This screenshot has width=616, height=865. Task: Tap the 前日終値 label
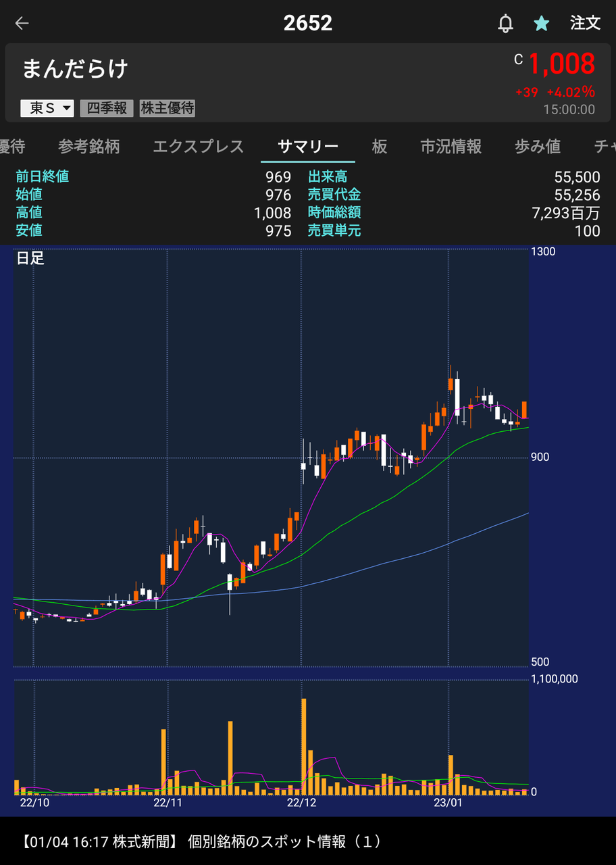coord(43,177)
